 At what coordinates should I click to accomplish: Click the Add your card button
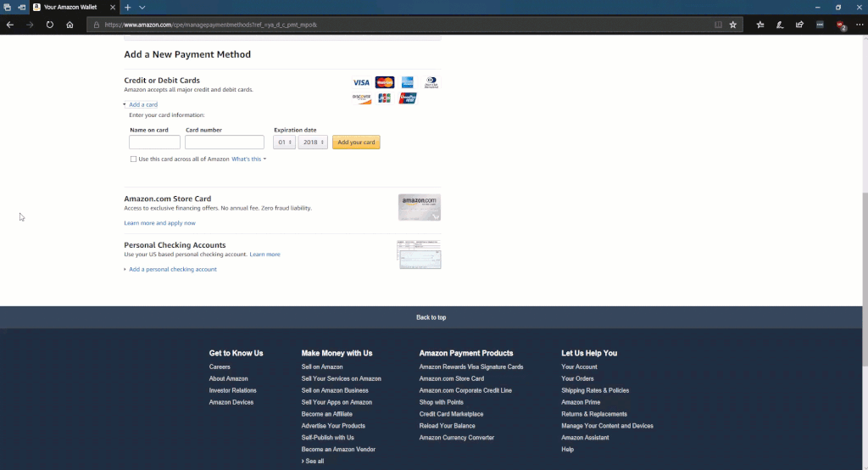(x=356, y=143)
